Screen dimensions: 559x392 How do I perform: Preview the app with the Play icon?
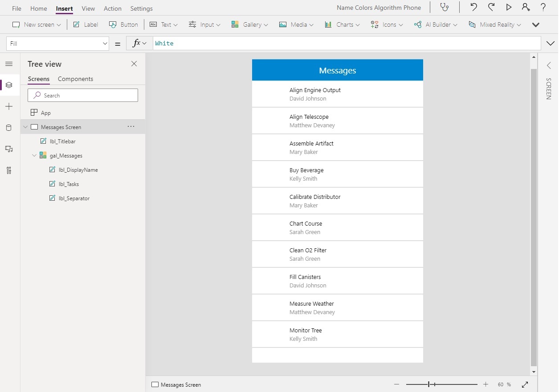click(x=508, y=7)
